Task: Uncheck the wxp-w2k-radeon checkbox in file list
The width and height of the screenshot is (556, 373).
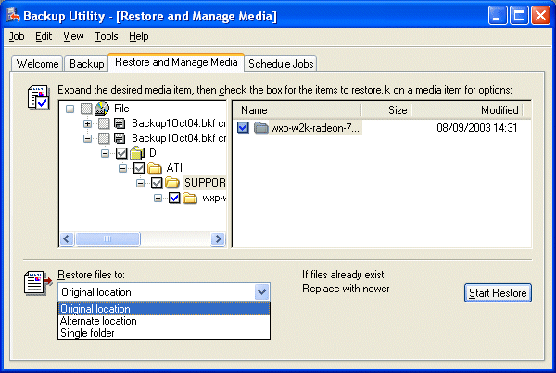Action: click(x=243, y=128)
